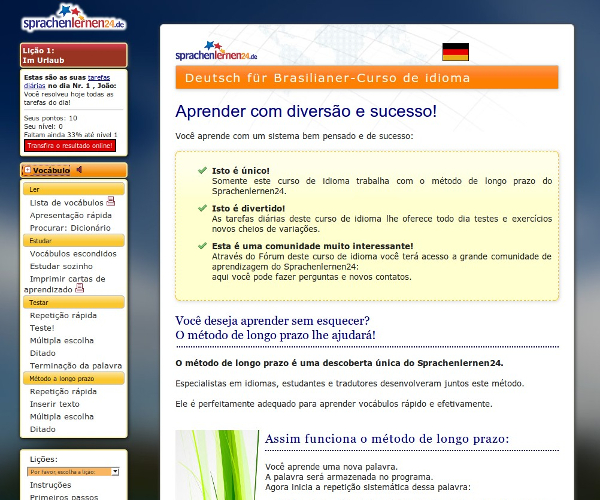Open the lesson selection dropdown
The image size is (600, 500).
pos(73,472)
